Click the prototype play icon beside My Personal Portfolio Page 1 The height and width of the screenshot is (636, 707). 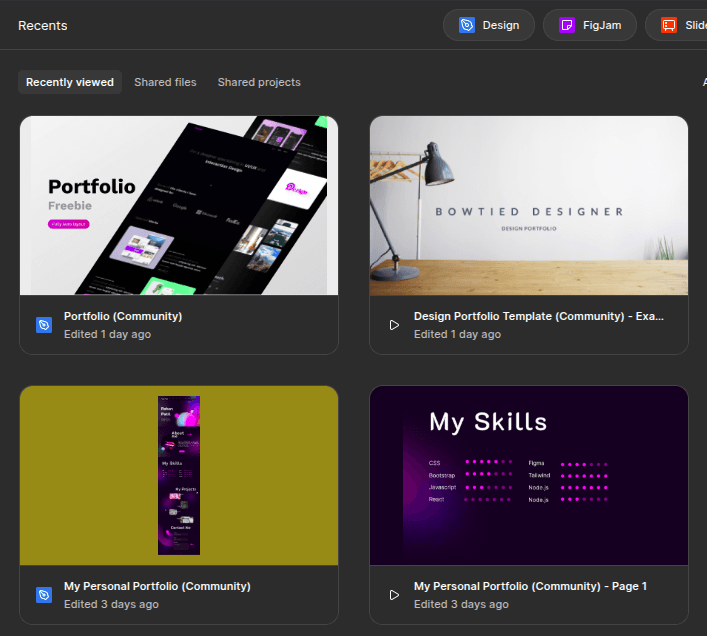394,595
